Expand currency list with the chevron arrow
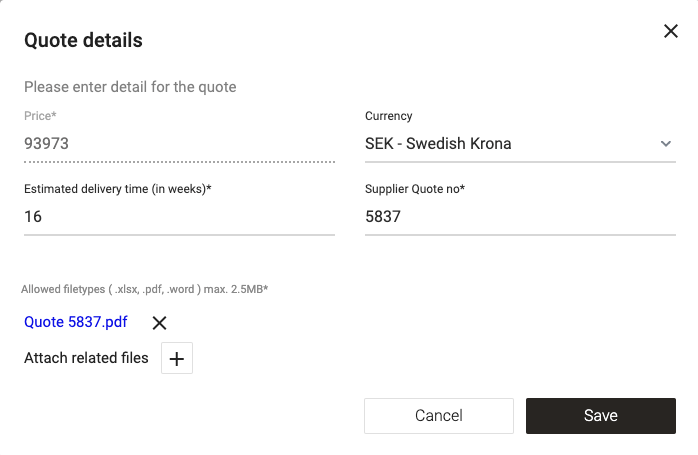Image resolution: width=698 pixels, height=455 pixels. click(x=666, y=144)
